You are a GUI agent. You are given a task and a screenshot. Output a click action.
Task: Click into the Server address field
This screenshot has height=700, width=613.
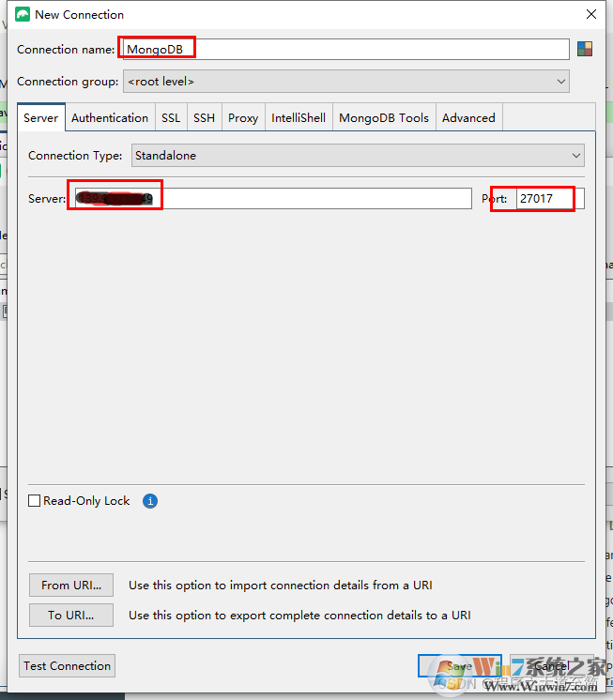click(x=273, y=198)
